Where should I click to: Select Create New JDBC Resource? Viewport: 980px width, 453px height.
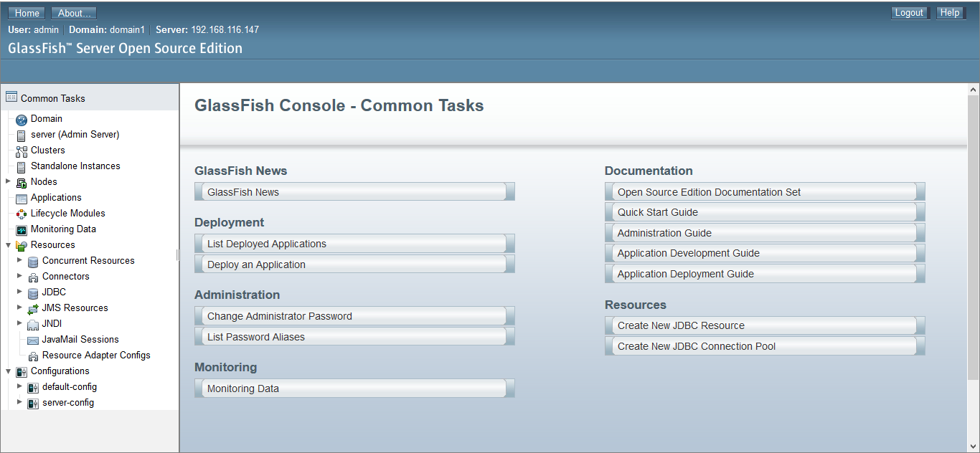click(x=765, y=325)
